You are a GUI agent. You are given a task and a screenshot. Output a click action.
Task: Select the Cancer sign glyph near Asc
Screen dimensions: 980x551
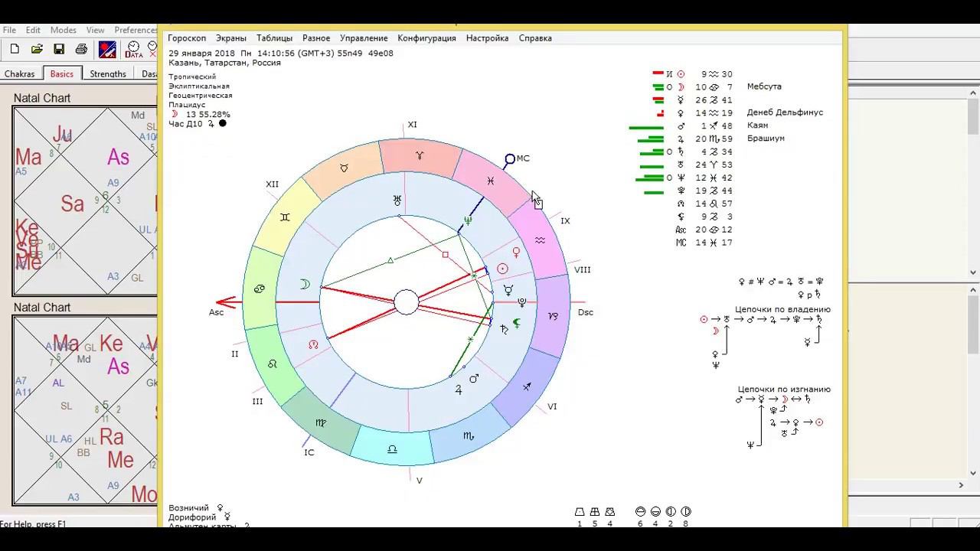[260, 289]
